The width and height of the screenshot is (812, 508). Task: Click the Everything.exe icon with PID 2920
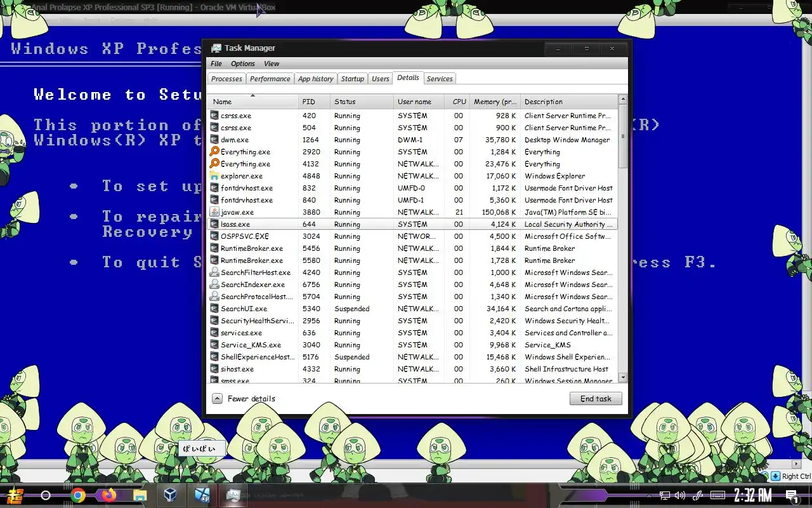tap(214, 152)
